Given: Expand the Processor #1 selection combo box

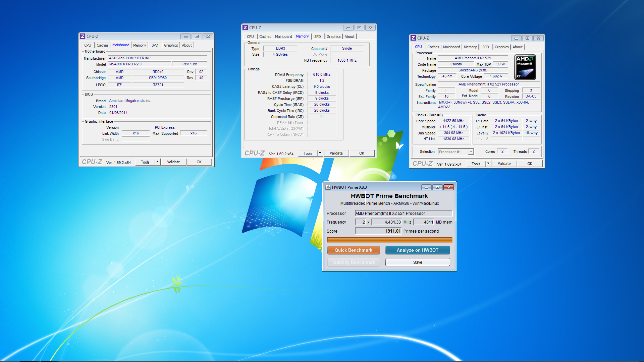Looking at the screenshot, I should [471, 152].
